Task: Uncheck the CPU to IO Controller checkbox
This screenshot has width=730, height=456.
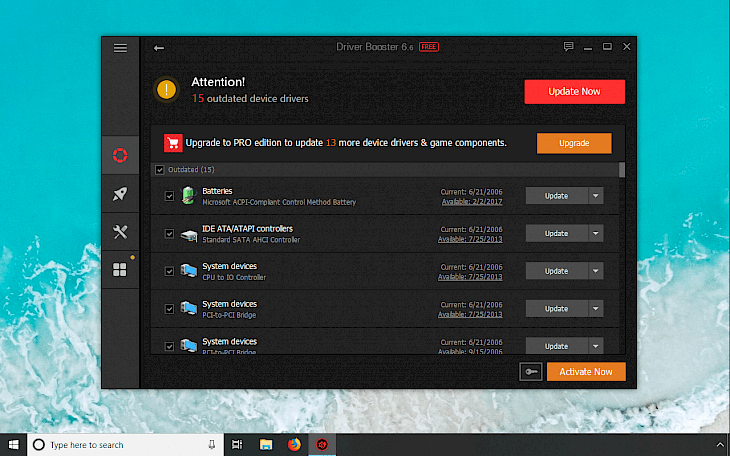Action: [x=169, y=271]
